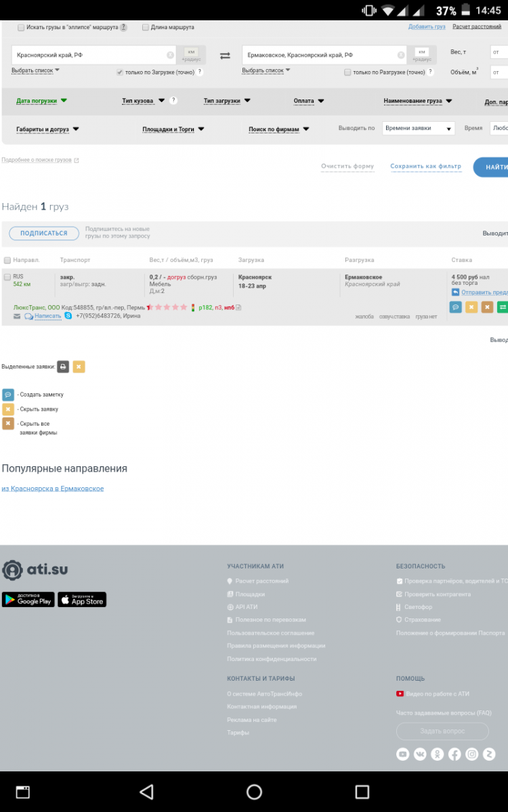The height and width of the screenshot is (812, 508).
Task: Check 'только по Разгрузке (точно)' option
Action: (x=347, y=72)
